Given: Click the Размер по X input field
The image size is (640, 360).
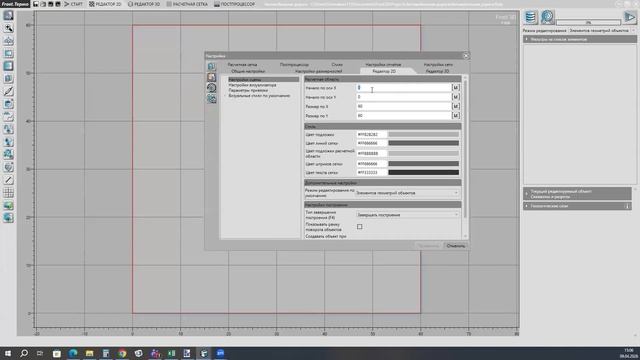Looking at the screenshot, I should (x=403, y=106).
